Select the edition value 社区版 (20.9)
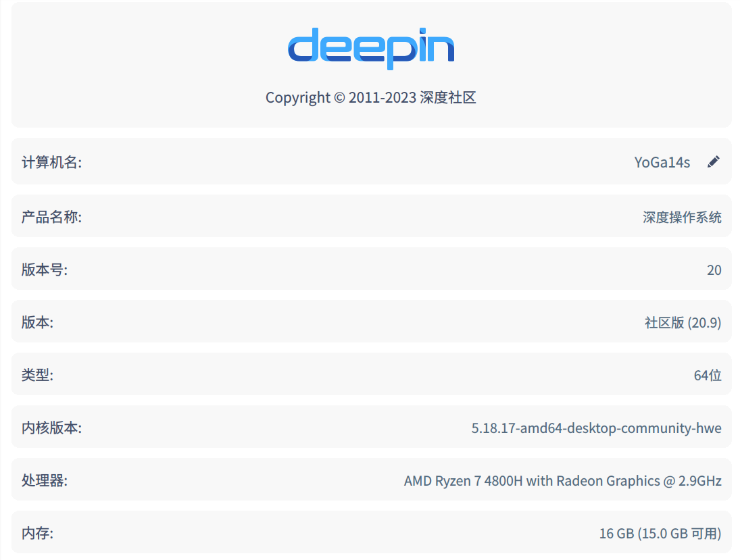The width and height of the screenshot is (740, 560). click(x=683, y=323)
